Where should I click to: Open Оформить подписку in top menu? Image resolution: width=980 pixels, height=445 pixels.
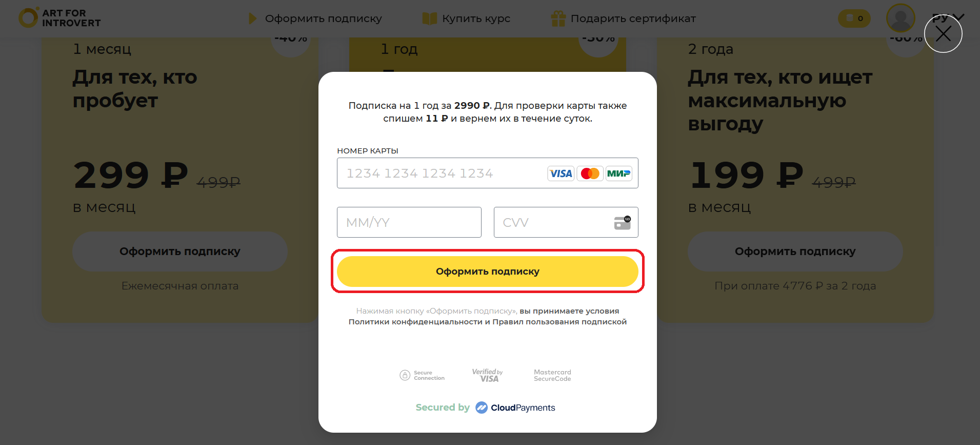tap(323, 18)
